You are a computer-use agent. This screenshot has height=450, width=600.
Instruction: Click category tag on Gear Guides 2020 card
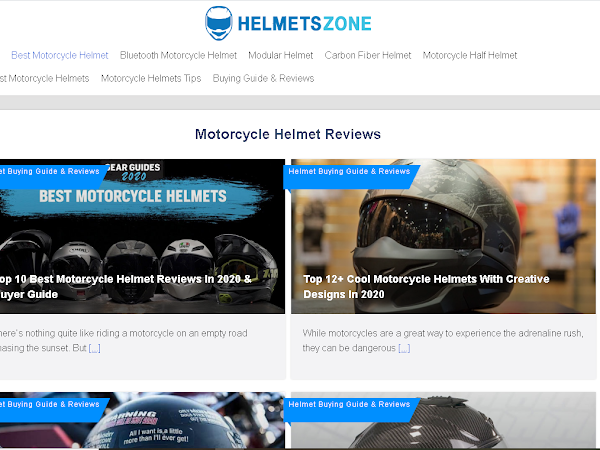point(50,171)
